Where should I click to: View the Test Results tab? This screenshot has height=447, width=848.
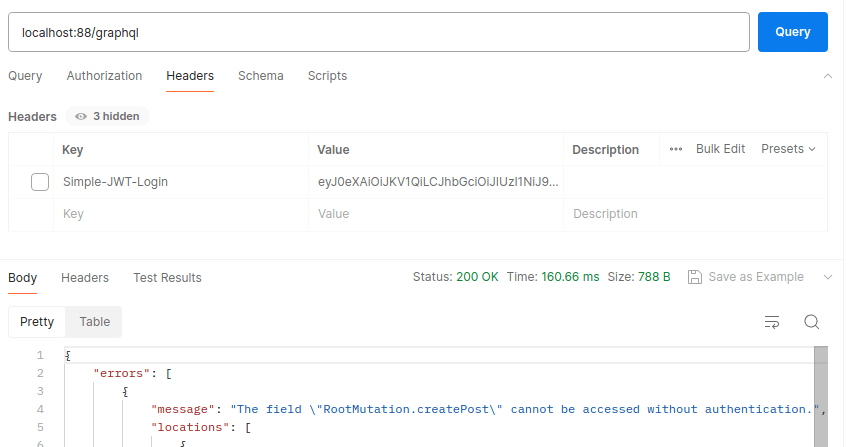(167, 278)
